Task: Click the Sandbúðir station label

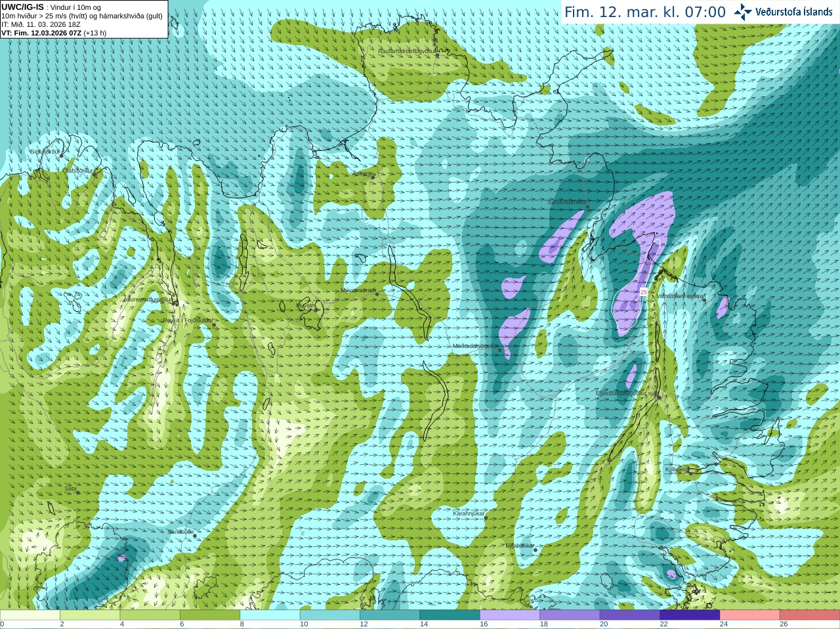Action: point(180,532)
